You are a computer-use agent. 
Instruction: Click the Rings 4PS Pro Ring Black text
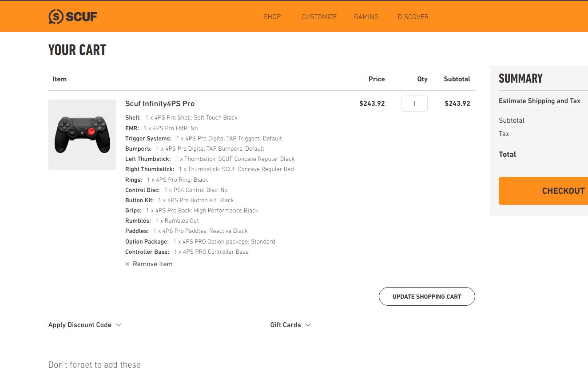tap(177, 180)
